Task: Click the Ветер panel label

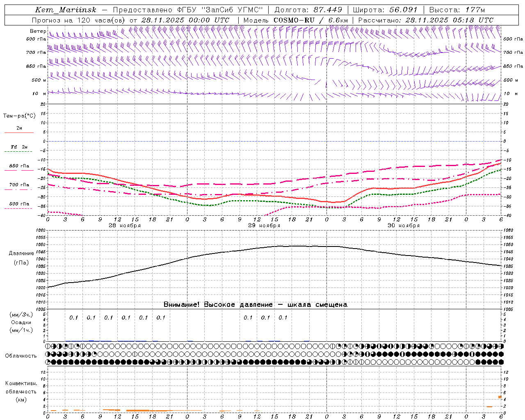Action: point(38,31)
